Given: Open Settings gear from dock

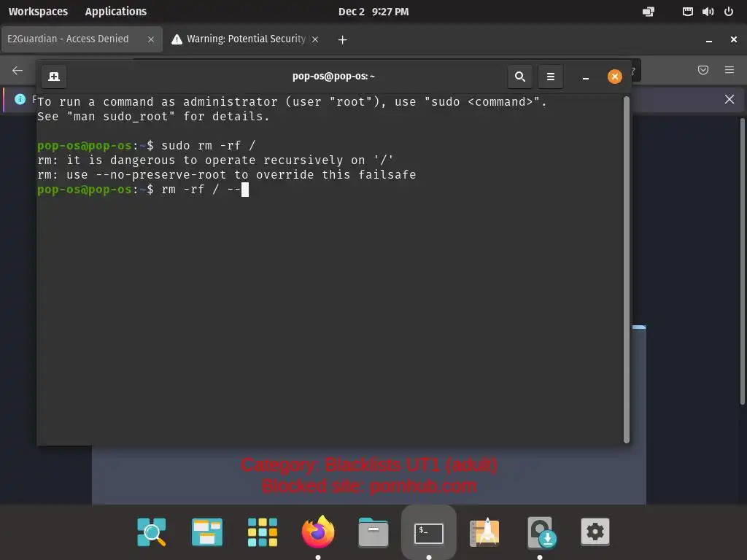Looking at the screenshot, I should pos(595,532).
